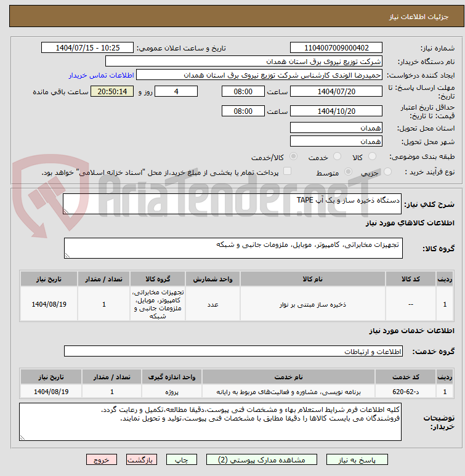Open buyer contact info link
The width and height of the screenshot is (465, 476).
(x=101, y=75)
